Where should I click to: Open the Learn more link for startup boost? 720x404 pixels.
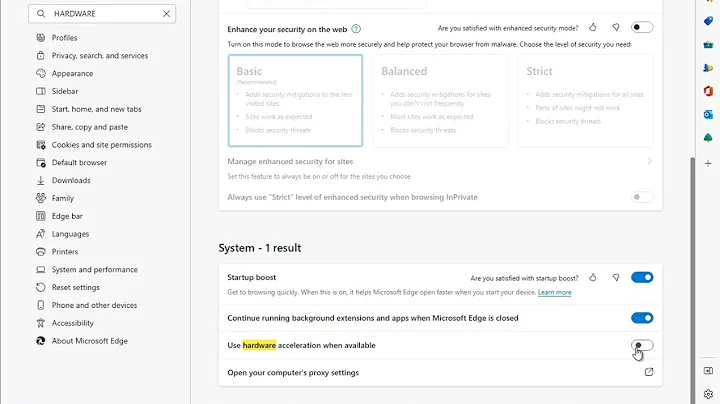pos(554,292)
